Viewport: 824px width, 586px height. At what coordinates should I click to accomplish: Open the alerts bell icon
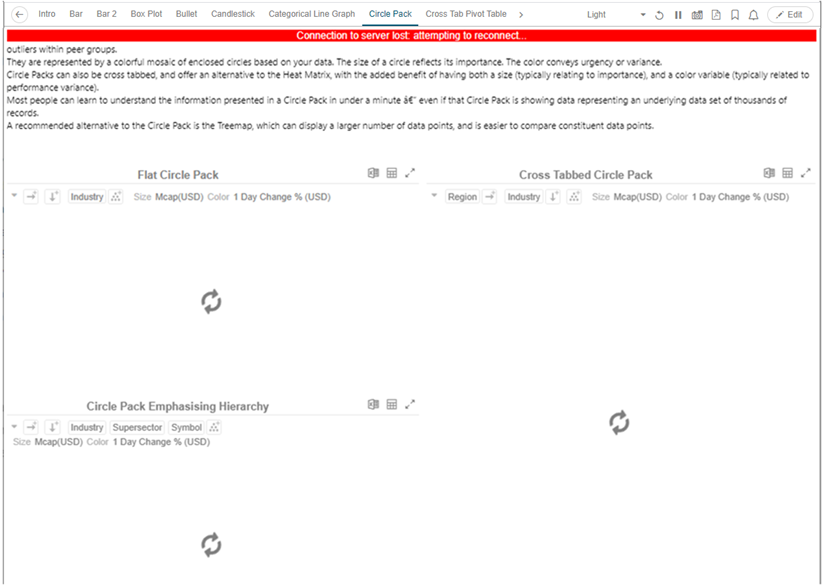754,15
